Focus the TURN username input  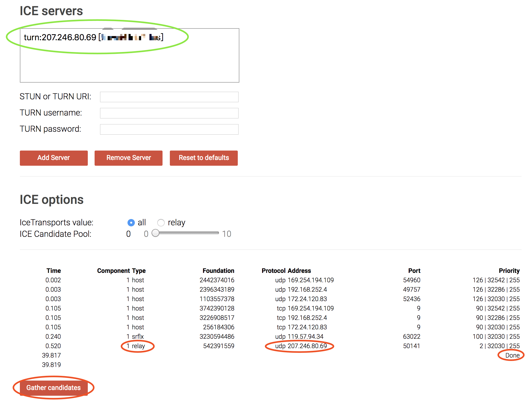tap(169, 113)
